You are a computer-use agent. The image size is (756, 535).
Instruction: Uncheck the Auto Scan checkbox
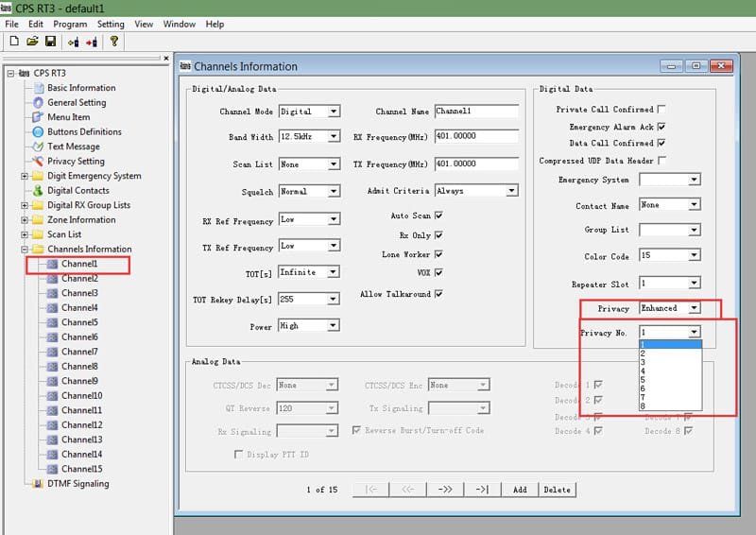pos(438,216)
